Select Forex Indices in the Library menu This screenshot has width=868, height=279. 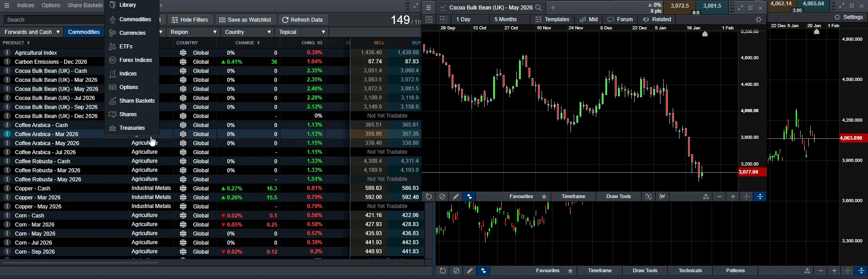coord(131,60)
